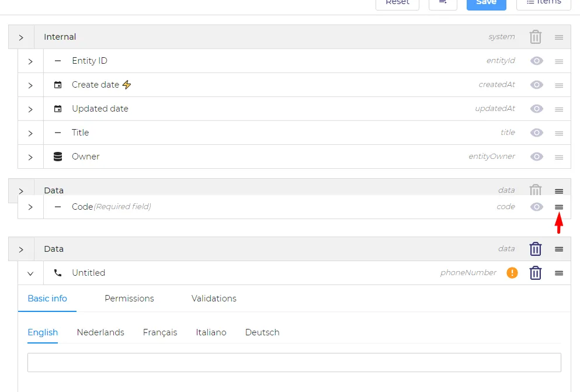Viewport: 580px width, 392px height.
Task: Click the Code field drag handle
Action: click(x=559, y=207)
